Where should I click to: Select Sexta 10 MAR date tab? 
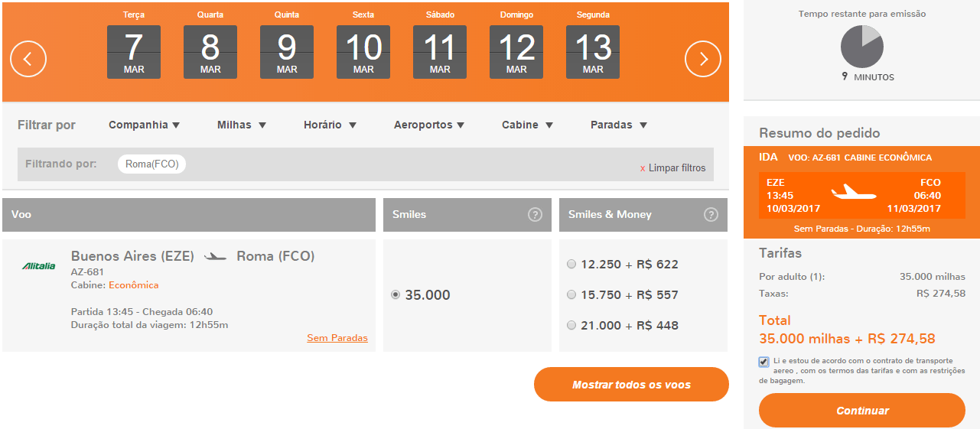[x=363, y=44]
